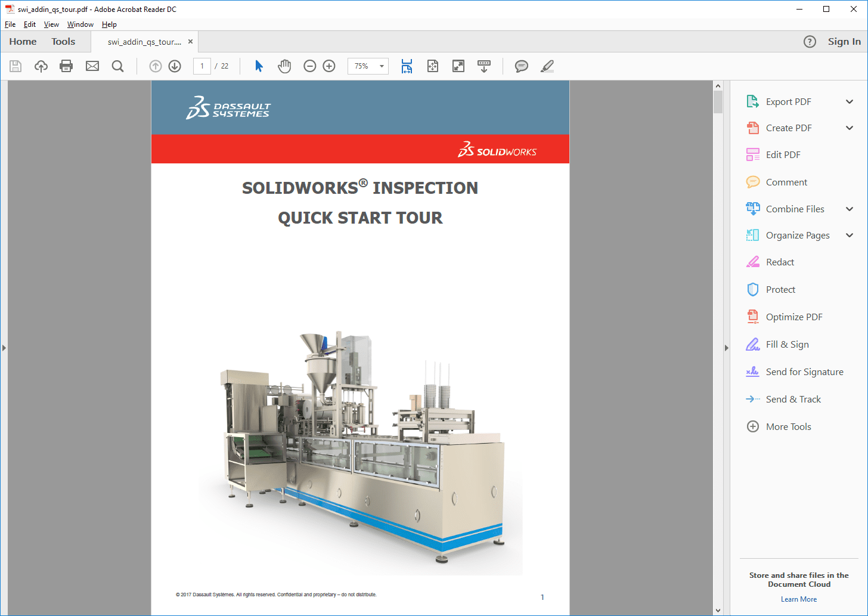This screenshot has height=616, width=868.
Task: Choose the Hand pan tool
Action: 284,66
